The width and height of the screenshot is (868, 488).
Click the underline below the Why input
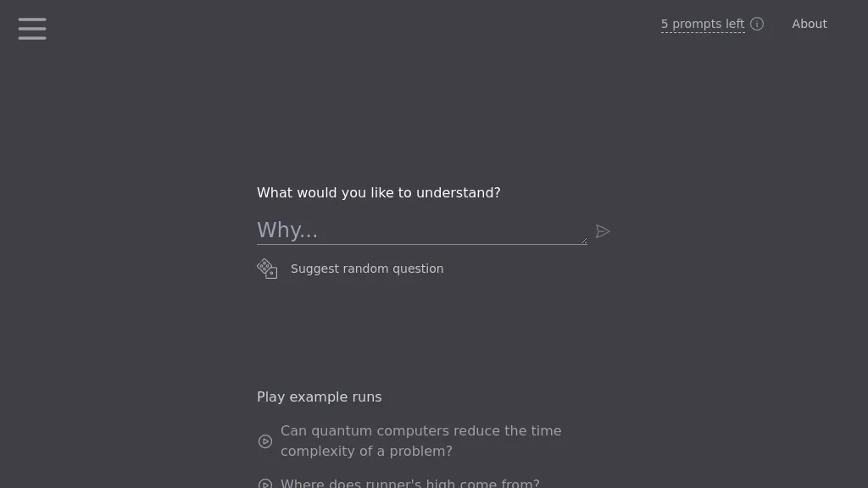pyautogui.click(x=421, y=245)
